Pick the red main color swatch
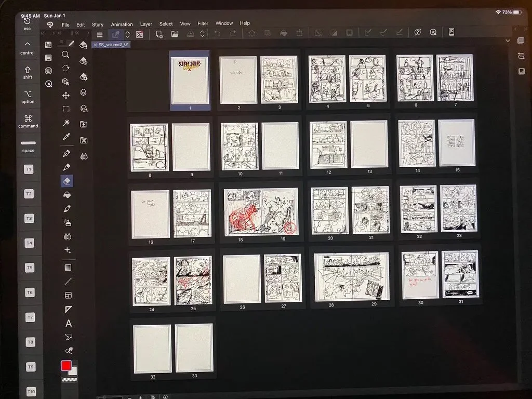532x399 pixels. pos(66,365)
